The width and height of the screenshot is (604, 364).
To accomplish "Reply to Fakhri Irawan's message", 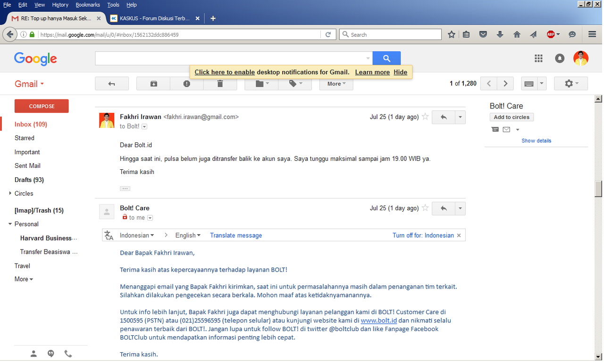I will (444, 117).
